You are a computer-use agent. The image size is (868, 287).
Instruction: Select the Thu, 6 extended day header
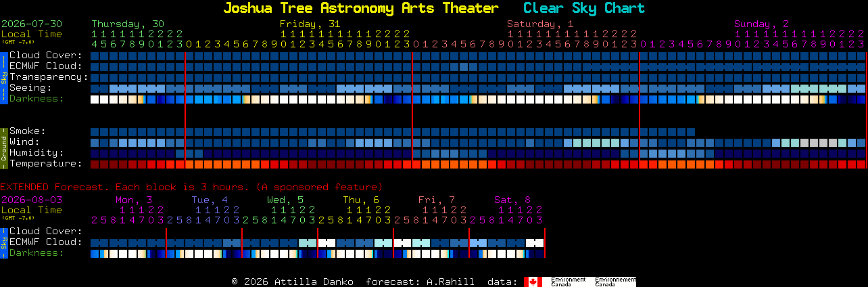(361, 200)
